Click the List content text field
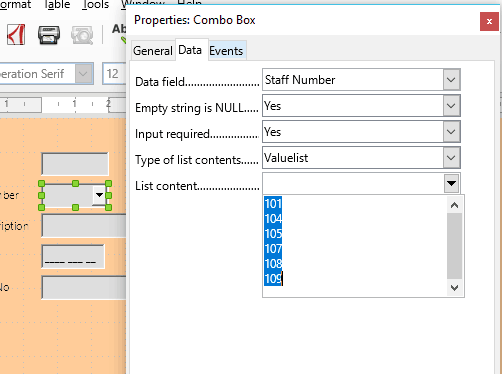The height and width of the screenshot is (374, 502). click(x=353, y=183)
